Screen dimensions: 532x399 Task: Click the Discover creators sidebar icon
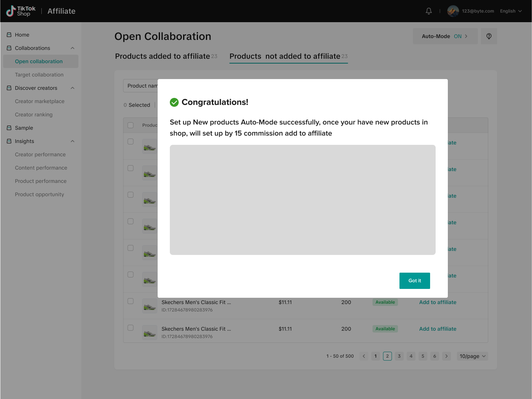pyautogui.click(x=9, y=88)
